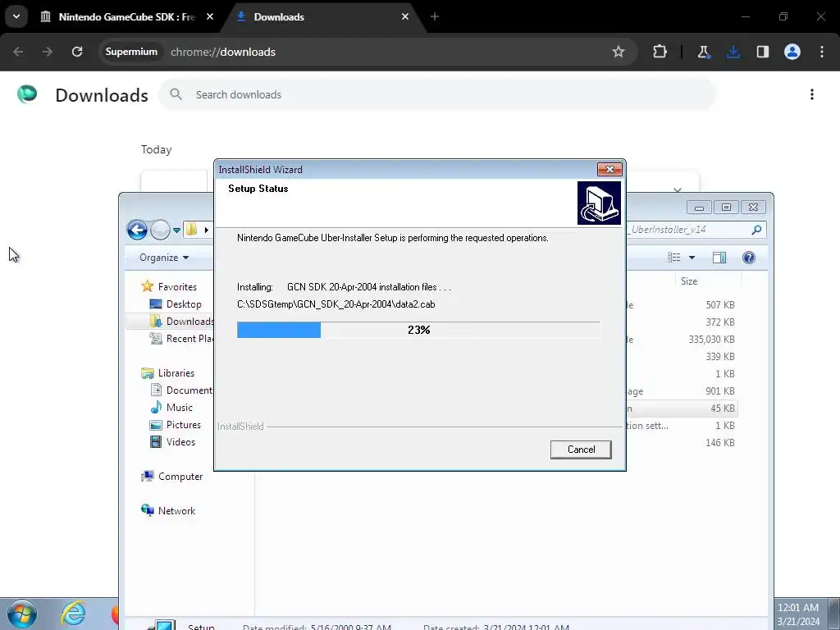
Task: Select Favorites in Explorer sidebar
Action: pos(169,286)
